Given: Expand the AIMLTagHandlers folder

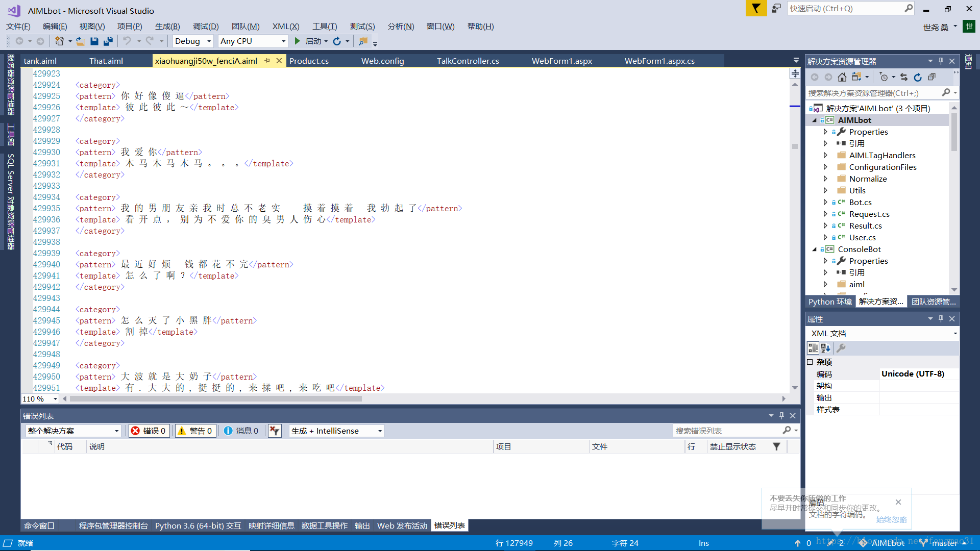Looking at the screenshot, I should click(825, 156).
